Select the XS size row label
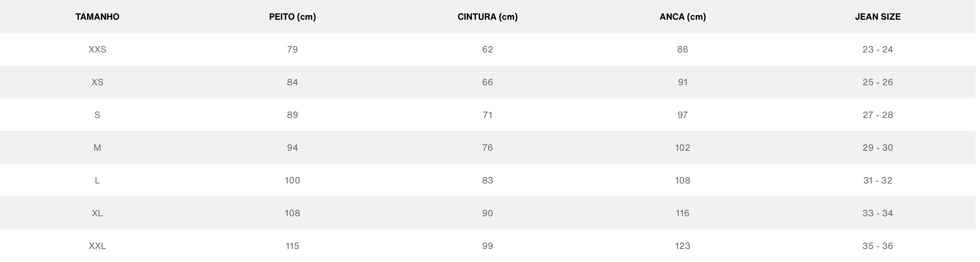This screenshot has width=980, height=262. click(x=97, y=82)
